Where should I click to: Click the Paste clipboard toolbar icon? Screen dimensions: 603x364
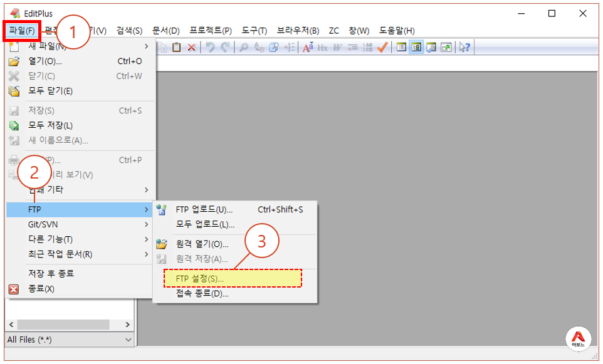[x=177, y=47]
